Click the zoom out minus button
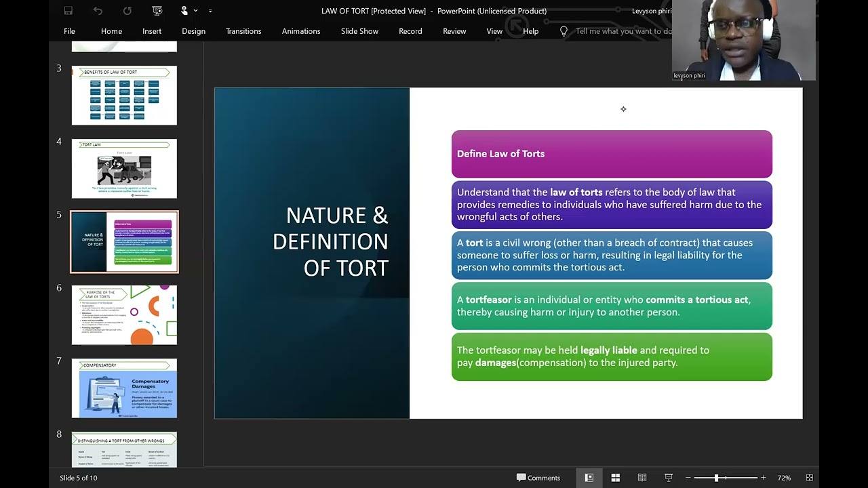 click(688, 478)
